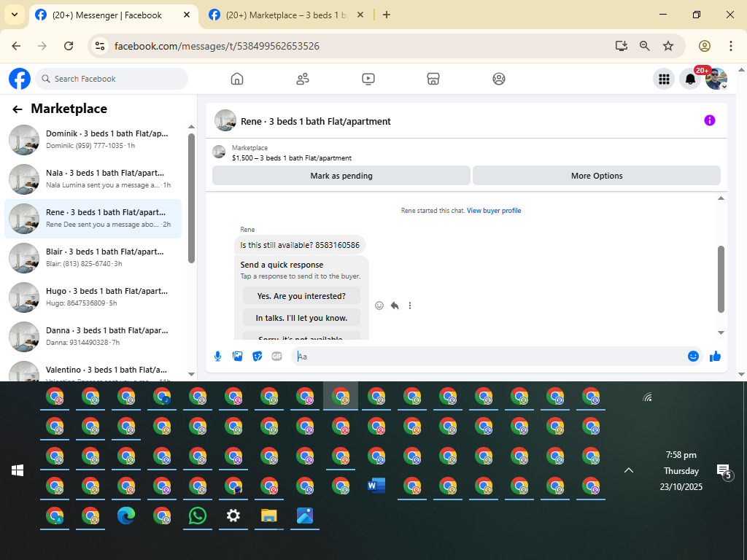The width and height of the screenshot is (747, 560).
Task: Open Facebook home via logo
Action: [20, 79]
